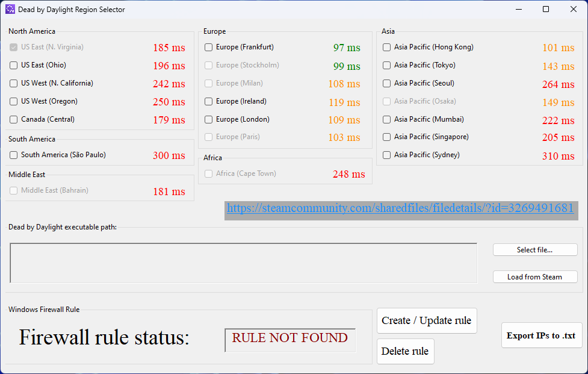Click the 185 ms N. Virginia latency

click(x=169, y=48)
